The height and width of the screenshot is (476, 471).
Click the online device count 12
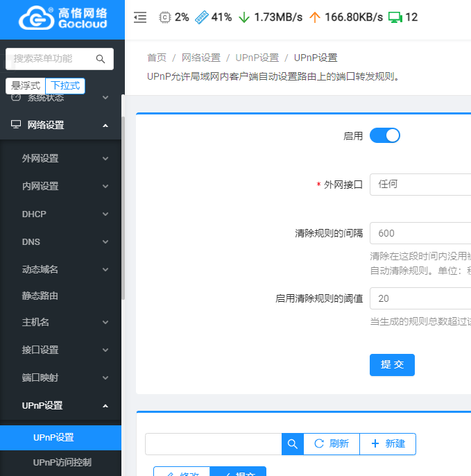tap(411, 17)
